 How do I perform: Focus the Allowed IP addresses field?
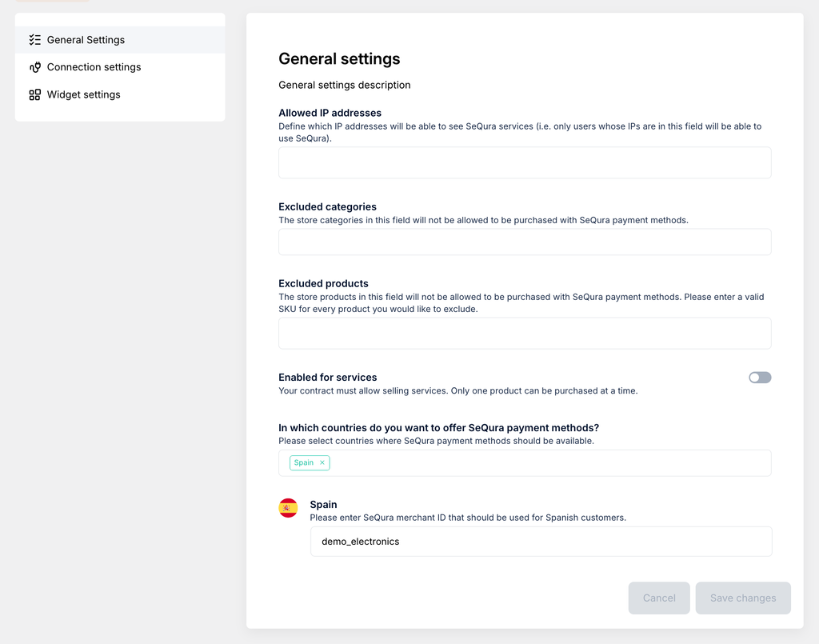525,162
